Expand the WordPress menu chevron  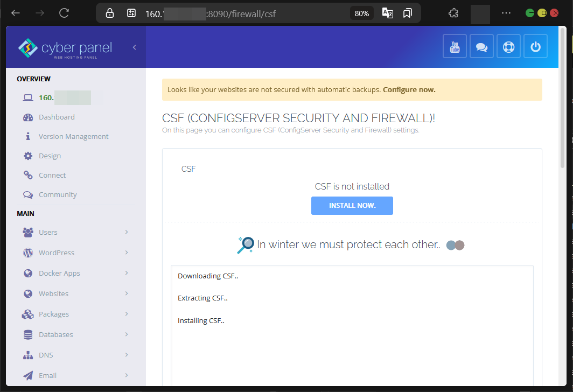pyautogui.click(x=127, y=253)
